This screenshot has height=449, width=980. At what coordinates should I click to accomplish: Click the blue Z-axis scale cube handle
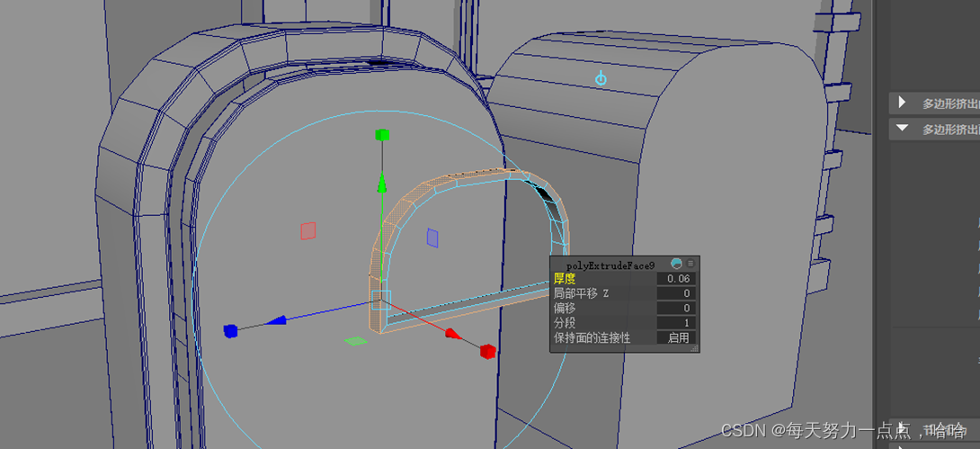[231, 331]
